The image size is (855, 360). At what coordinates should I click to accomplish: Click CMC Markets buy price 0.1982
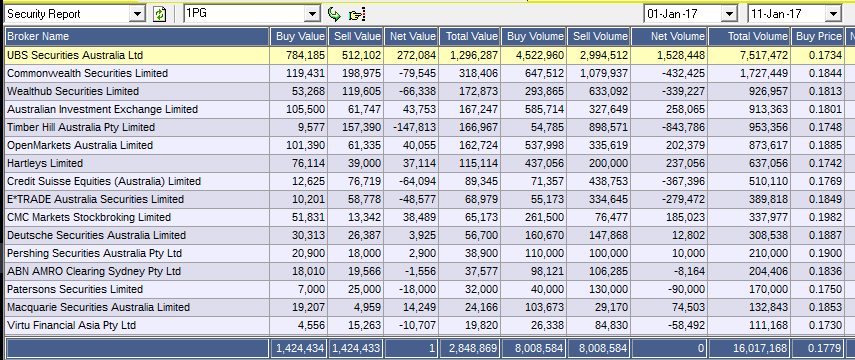(x=818, y=218)
